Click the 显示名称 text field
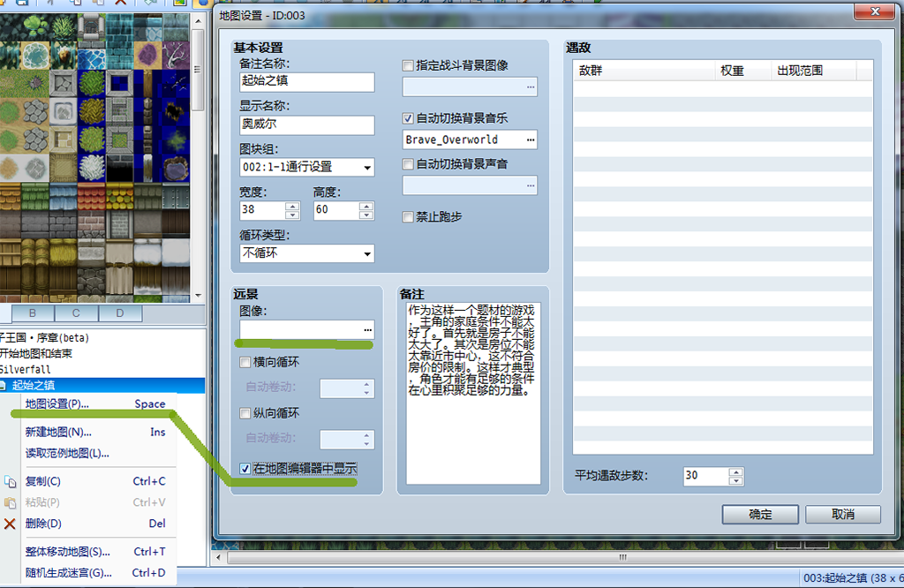This screenshot has height=588, width=904. 306,125
